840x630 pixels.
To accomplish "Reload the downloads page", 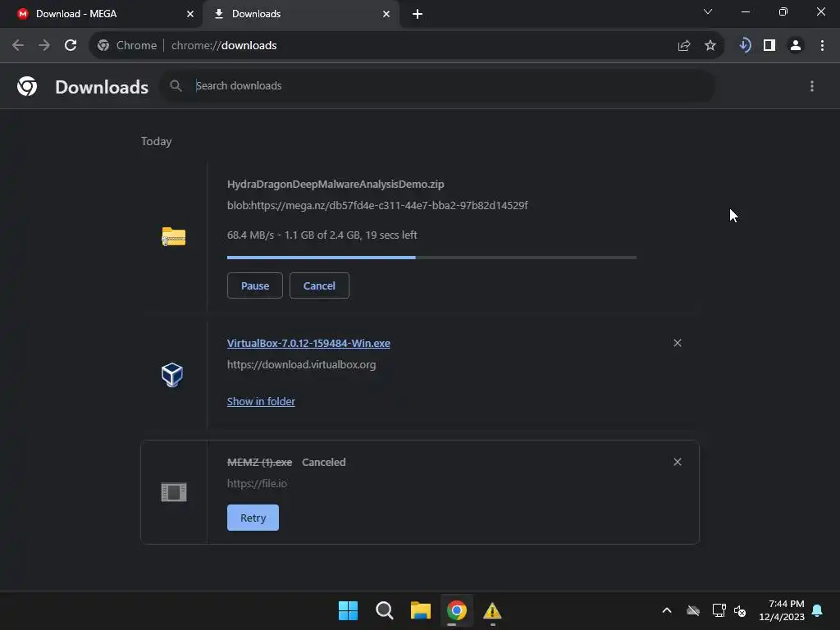I will pyautogui.click(x=71, y=46).
